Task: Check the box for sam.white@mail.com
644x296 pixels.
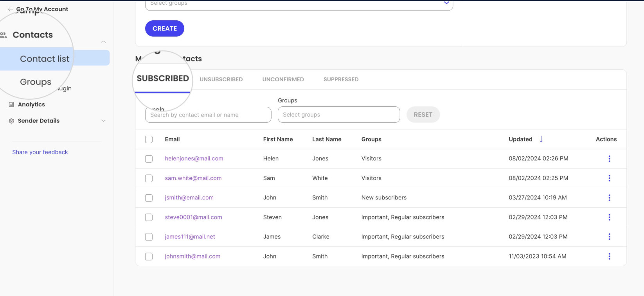Action: coord(149,178)
